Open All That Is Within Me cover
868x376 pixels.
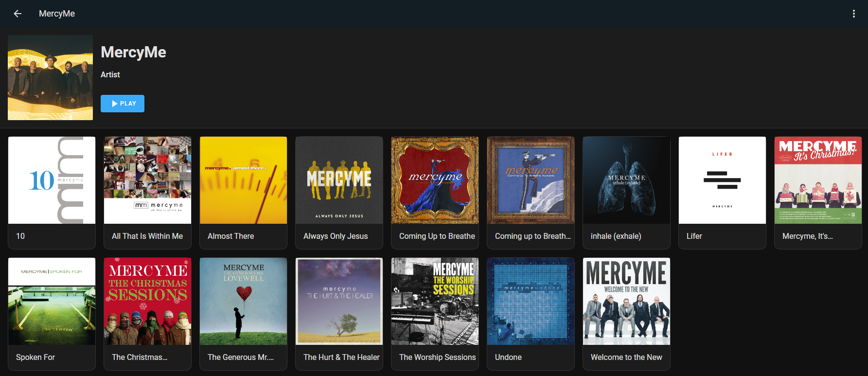pyautogui.click(x=148, y=180)
